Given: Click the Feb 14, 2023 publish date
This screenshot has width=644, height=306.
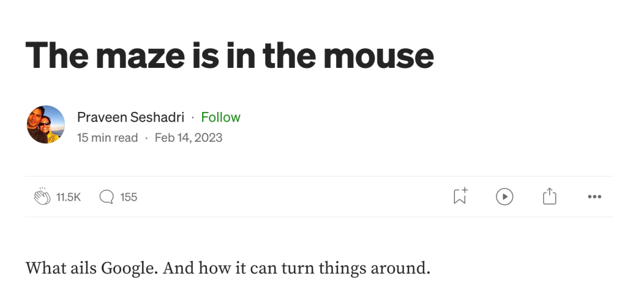Looking at the screenshot, I should pyautogui.click(x=188, y=138).
